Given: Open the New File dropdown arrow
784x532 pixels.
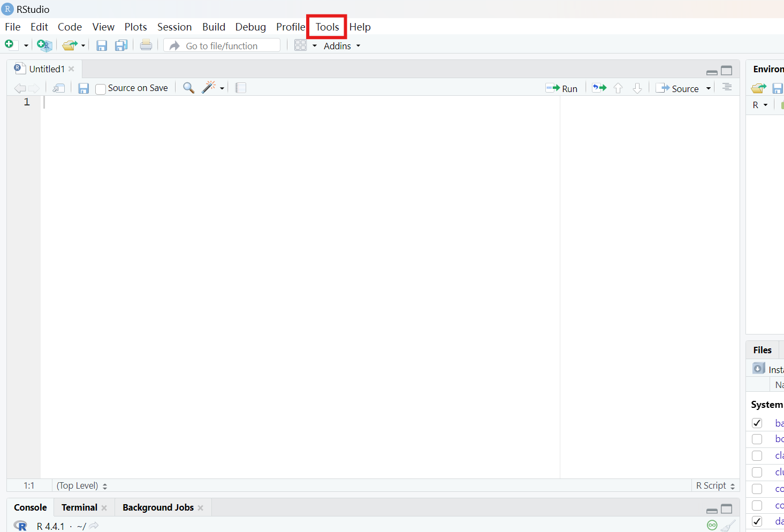Looking at the screenshot, I should (26, 46).
